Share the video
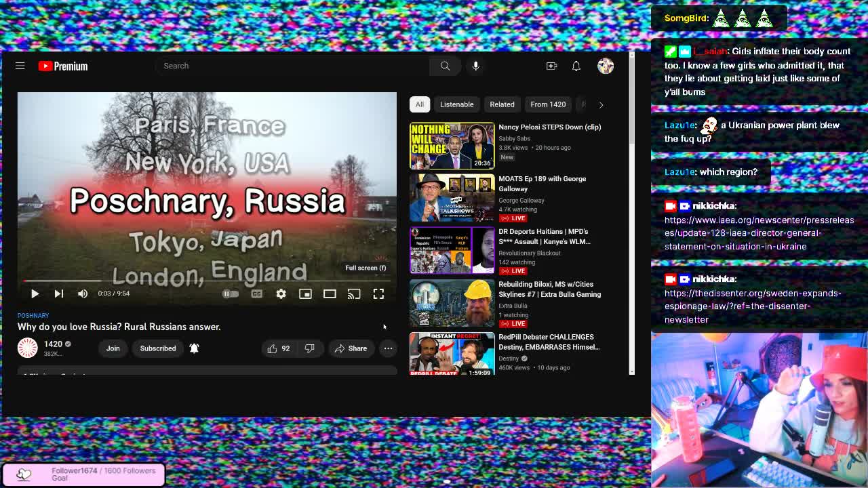 351,348
